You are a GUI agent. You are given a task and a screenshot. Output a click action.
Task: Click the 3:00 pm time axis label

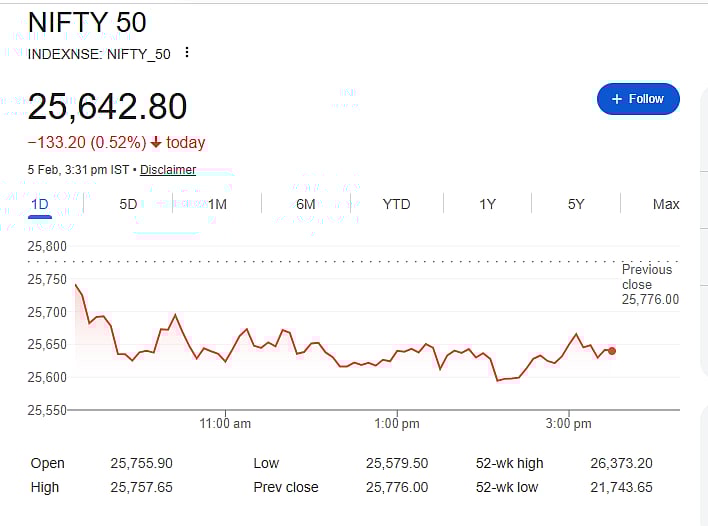[x=569, y=424]
